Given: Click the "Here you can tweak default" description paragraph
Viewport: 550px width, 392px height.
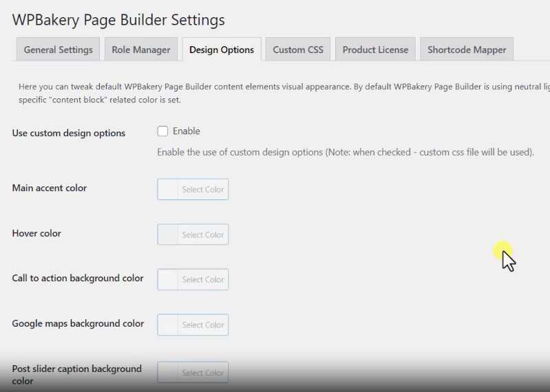Looking at the screenshot, I should 284,93.
